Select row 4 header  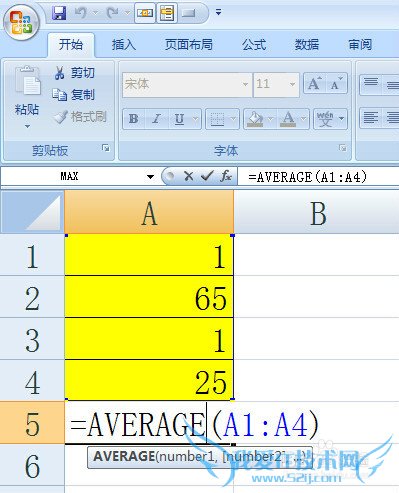pyautogui.click(x=32, y=381)
